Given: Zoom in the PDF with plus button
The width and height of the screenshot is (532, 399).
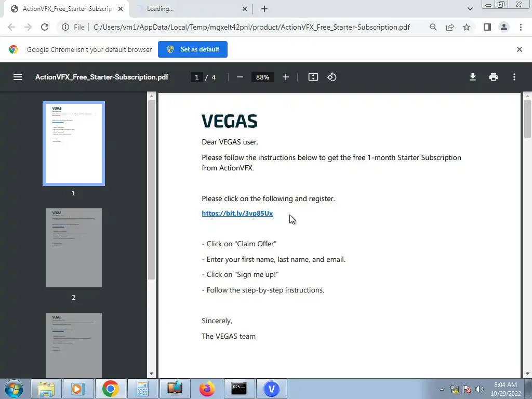Looking at the screenshot, I should (x=286, y=77).
